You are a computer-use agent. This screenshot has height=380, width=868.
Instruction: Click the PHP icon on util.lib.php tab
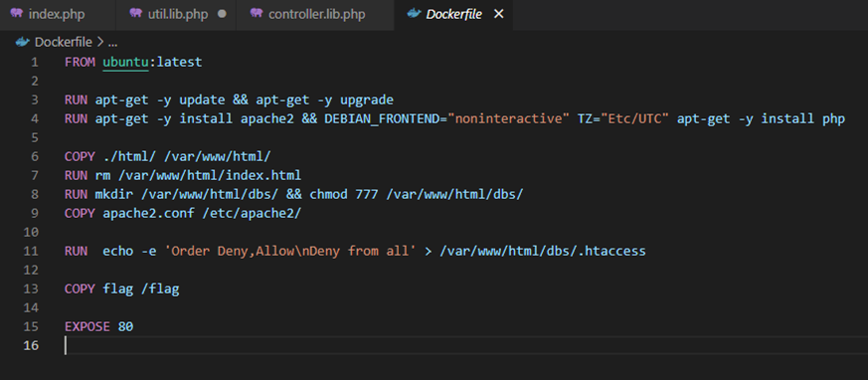[x=135, y=13]
